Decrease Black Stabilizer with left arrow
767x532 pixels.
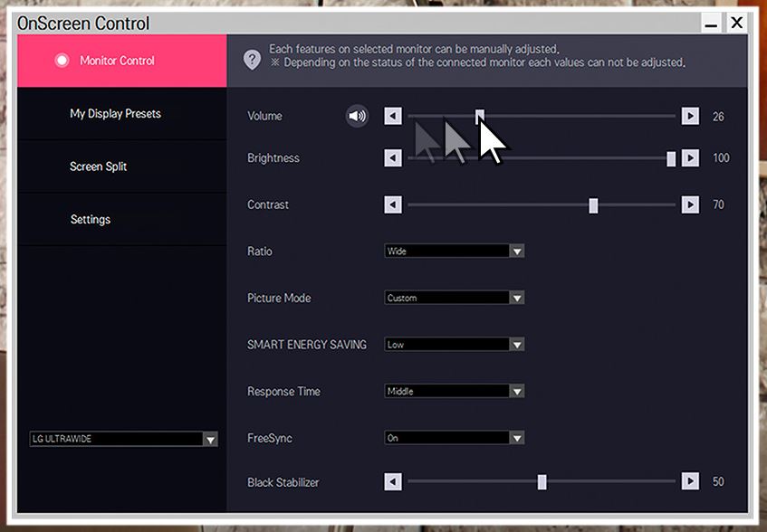[x=393, y=481]
